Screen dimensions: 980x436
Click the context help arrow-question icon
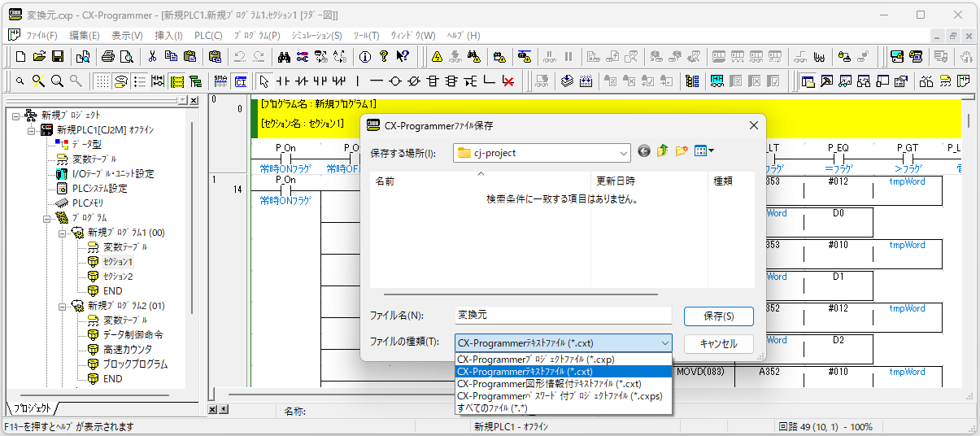(403, 56)
